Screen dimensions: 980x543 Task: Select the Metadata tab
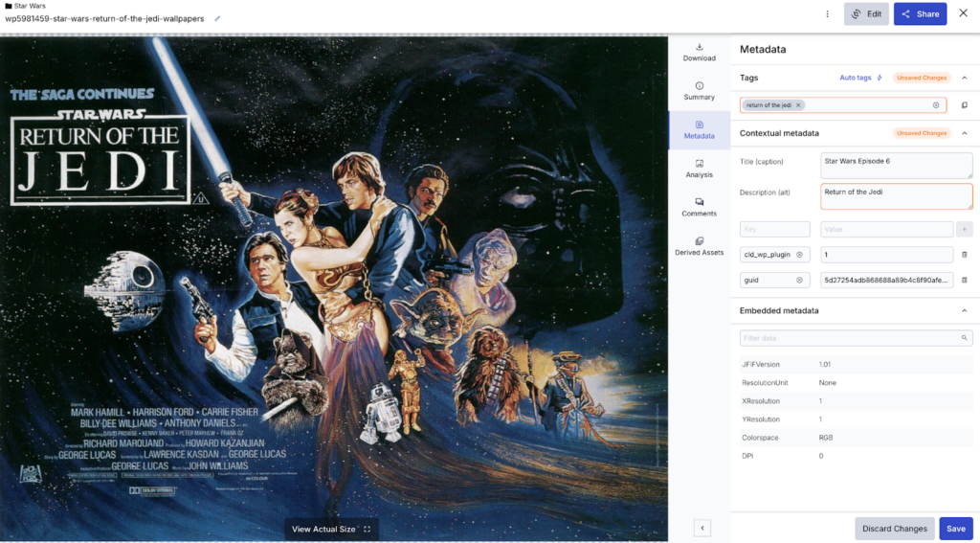point(699,130)
